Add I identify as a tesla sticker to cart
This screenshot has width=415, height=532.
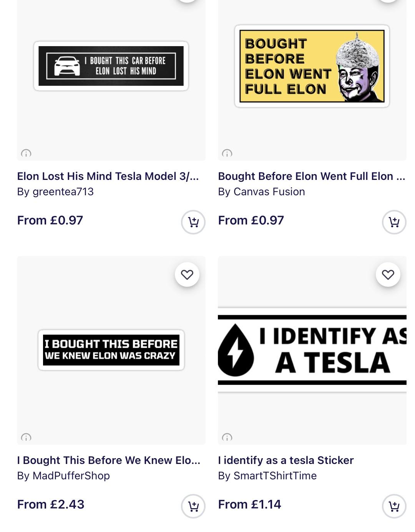[394, 506]
